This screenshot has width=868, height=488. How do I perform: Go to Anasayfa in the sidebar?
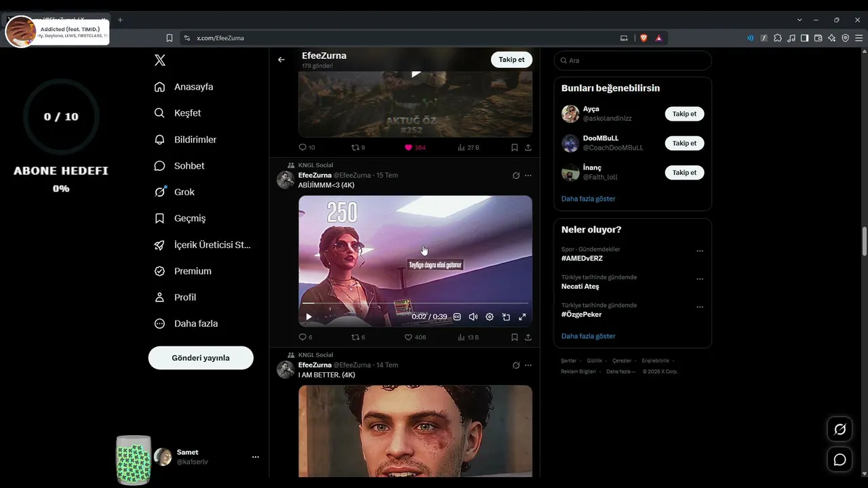184,87
